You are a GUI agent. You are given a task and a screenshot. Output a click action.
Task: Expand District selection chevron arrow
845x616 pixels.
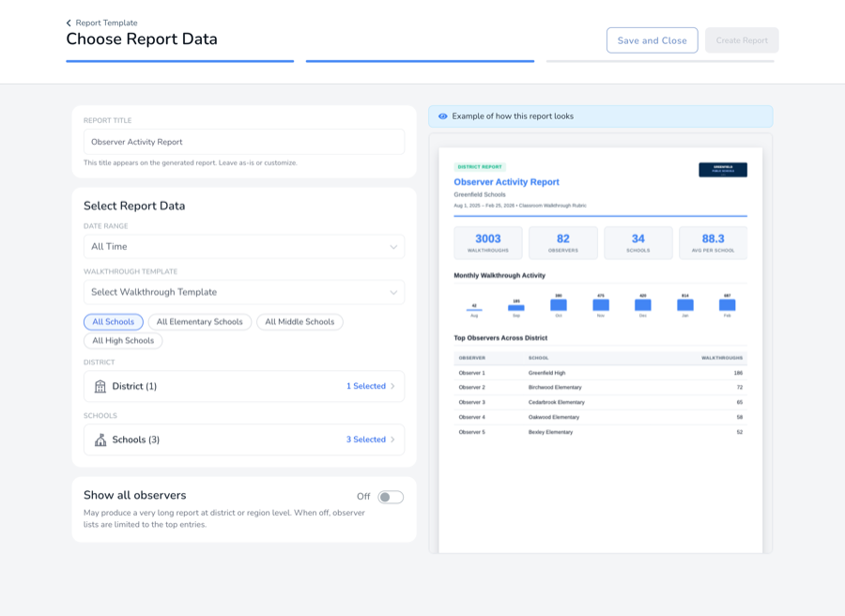[392, 387]
